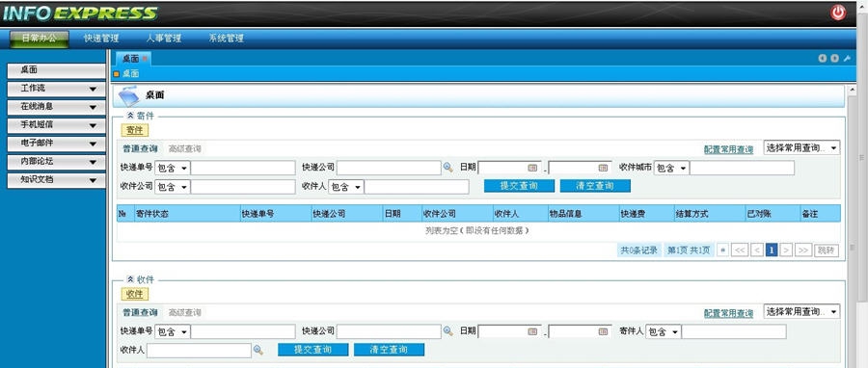Screen dimensions: 868x368
Task: Expand the 电子邮件 sidebar menu
Action: coord(56,144)
